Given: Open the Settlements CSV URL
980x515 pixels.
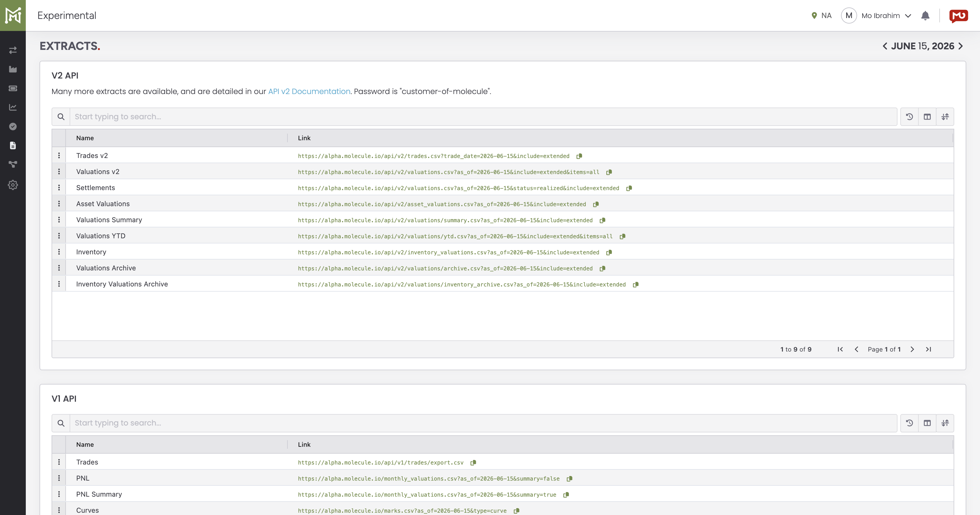Looking at the screenshot, I should pyautogui.click(x=458, y=188).
